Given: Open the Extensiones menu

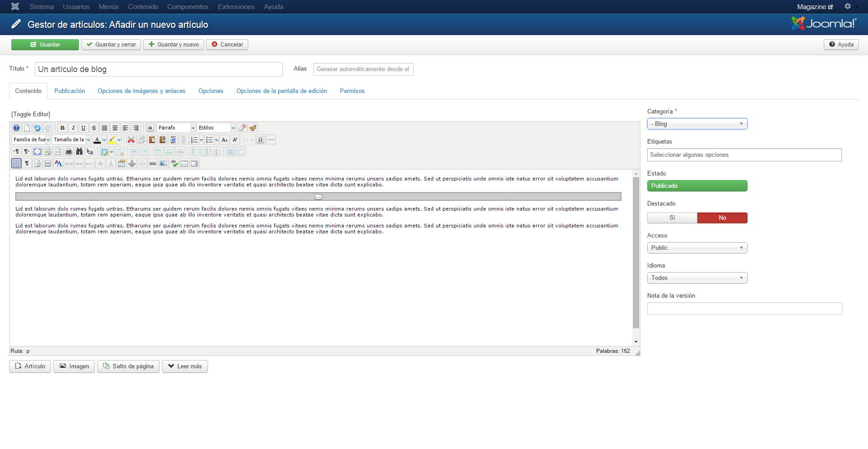Looking at the screenshot, I should click(x=236, y=7).
